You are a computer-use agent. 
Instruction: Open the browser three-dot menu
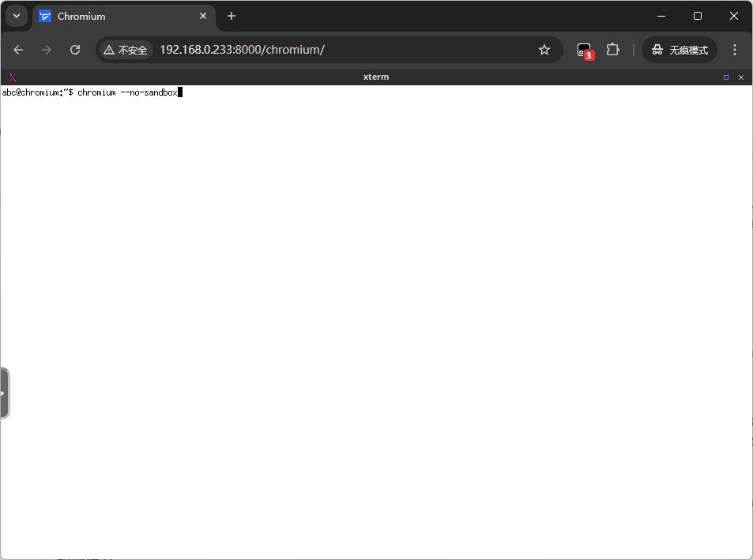pyautogui.click(x=734, y=50)
